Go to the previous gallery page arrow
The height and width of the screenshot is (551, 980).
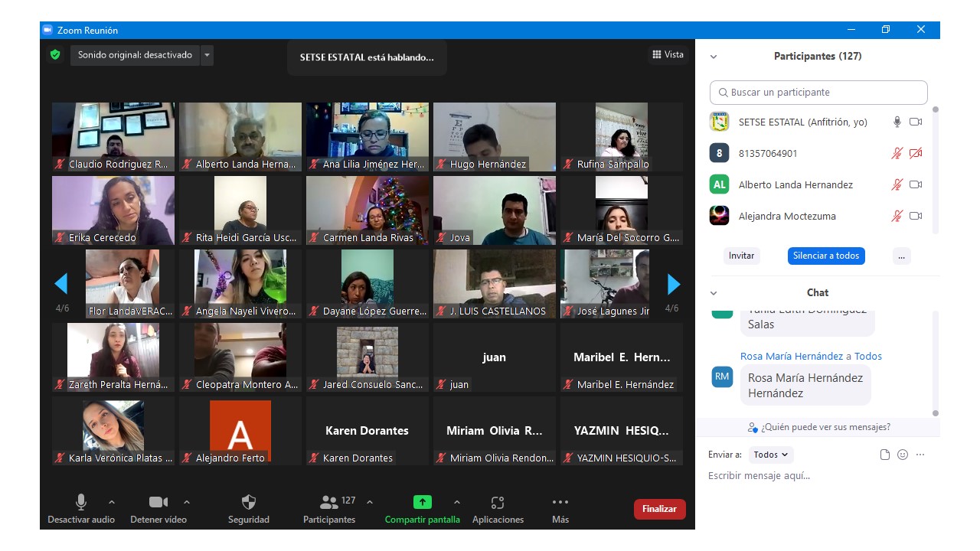[x=61, y=284]
